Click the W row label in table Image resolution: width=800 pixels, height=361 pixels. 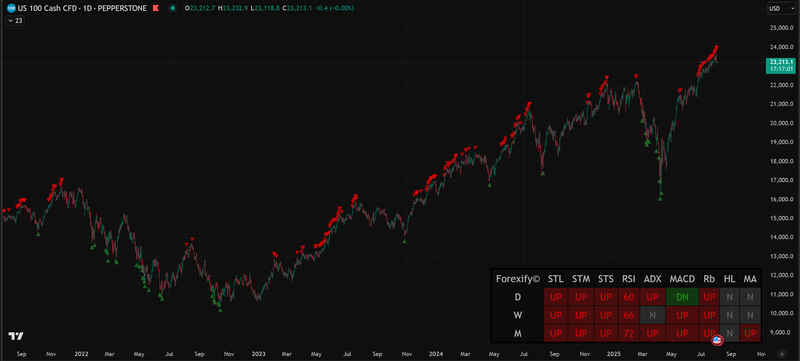pyautogui.click(x=517, y=315)
